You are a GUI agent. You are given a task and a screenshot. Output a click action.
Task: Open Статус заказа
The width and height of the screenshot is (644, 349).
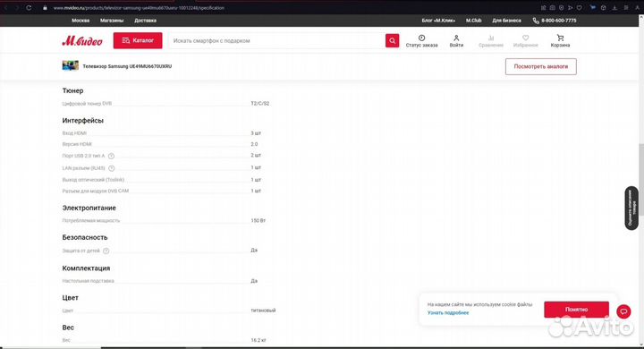pyautogui.click(x=422, y=41)
